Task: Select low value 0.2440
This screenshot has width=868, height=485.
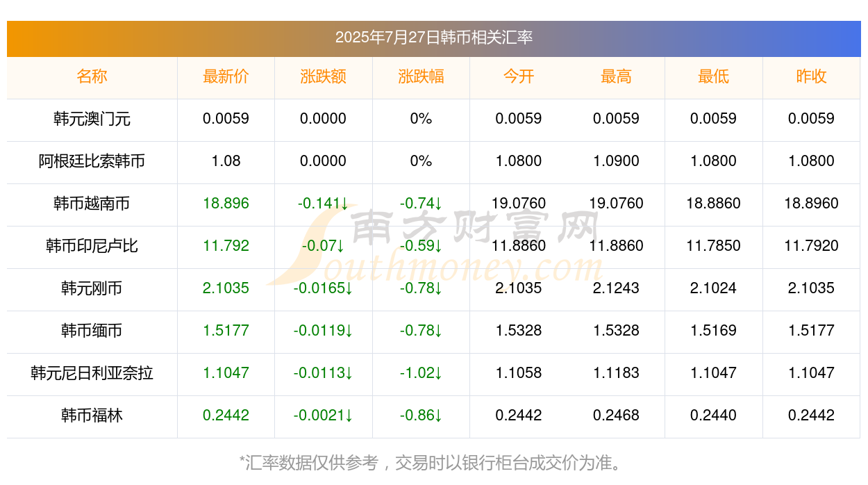Action: 714,416
